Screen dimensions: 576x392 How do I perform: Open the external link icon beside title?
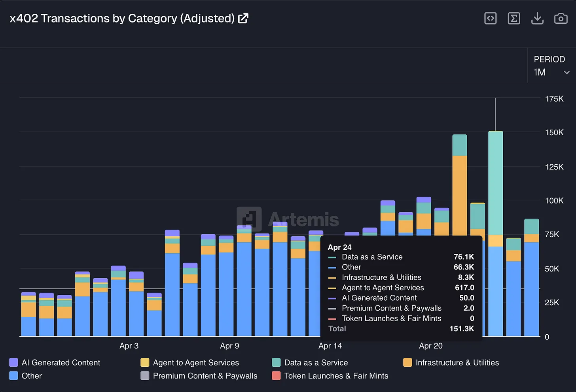[x=243, y=18]
